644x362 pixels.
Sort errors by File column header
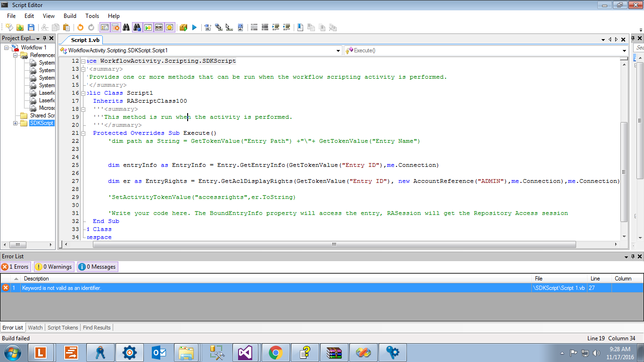[560, 279]
